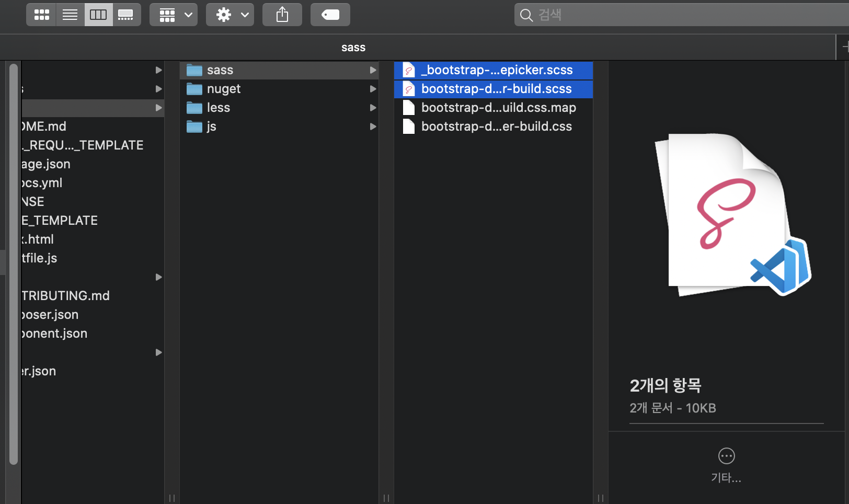The width and height of the screenshot is (849, 504).
Task: Expand the less folder arrow
Action: [373, 108]
